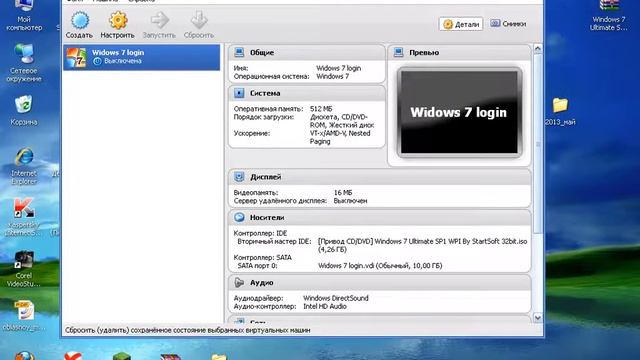Click the Сервер удалённого дисплея label

(x=280, y=201)
